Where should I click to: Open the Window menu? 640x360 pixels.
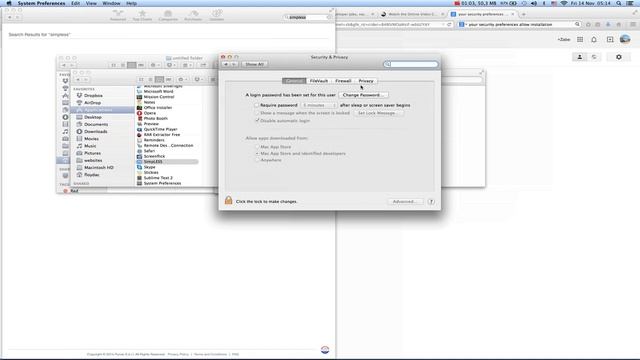(x=111, y=3)
